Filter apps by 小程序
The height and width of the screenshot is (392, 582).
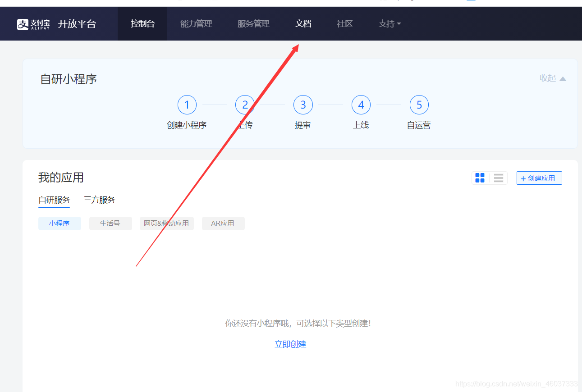tap(60, 223)
